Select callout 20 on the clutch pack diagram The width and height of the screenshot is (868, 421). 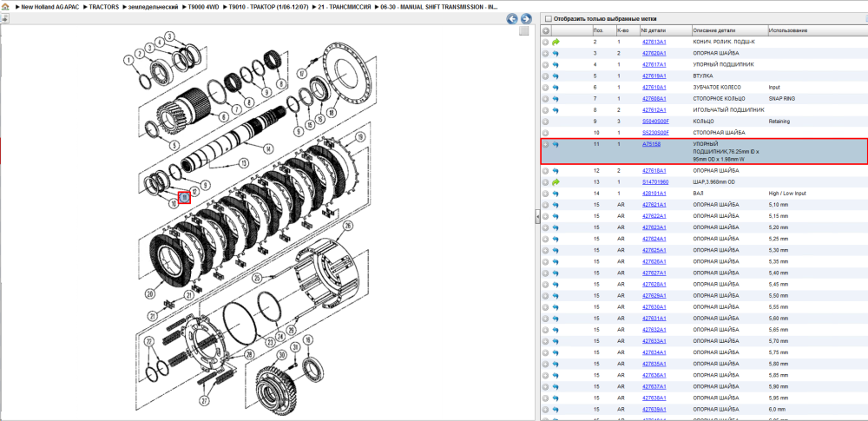150,293
